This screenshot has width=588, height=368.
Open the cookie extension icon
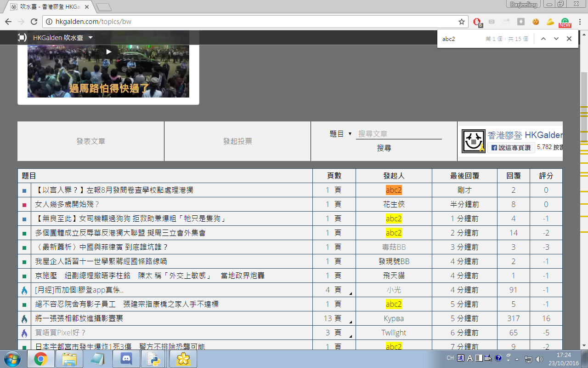pyautogui.click(x=535, y=22)
